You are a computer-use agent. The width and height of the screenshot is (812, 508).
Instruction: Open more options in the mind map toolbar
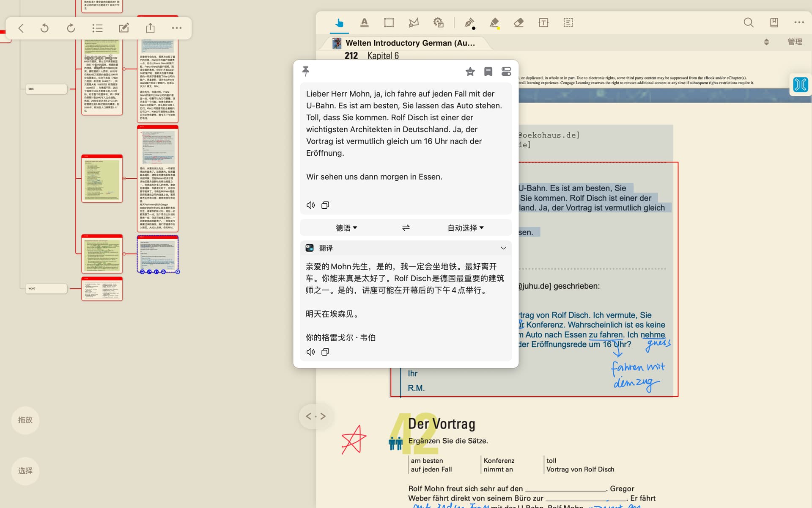tap(177, 28)
